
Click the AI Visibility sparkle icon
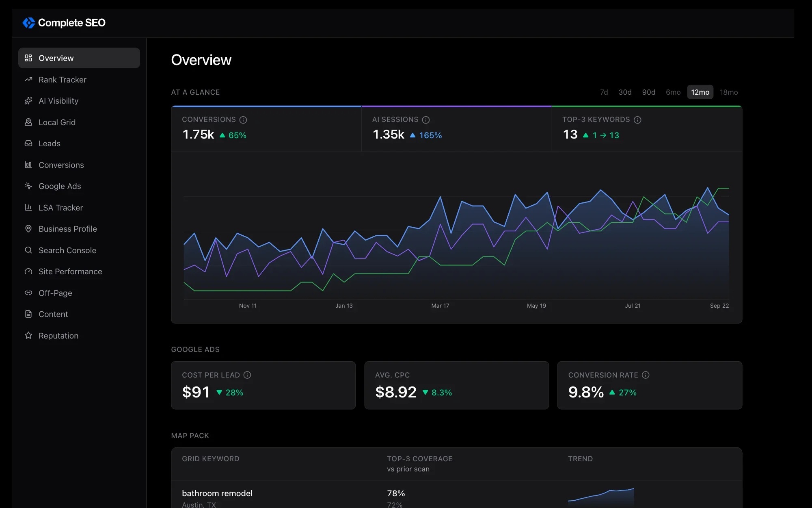(x=28, y=101)
